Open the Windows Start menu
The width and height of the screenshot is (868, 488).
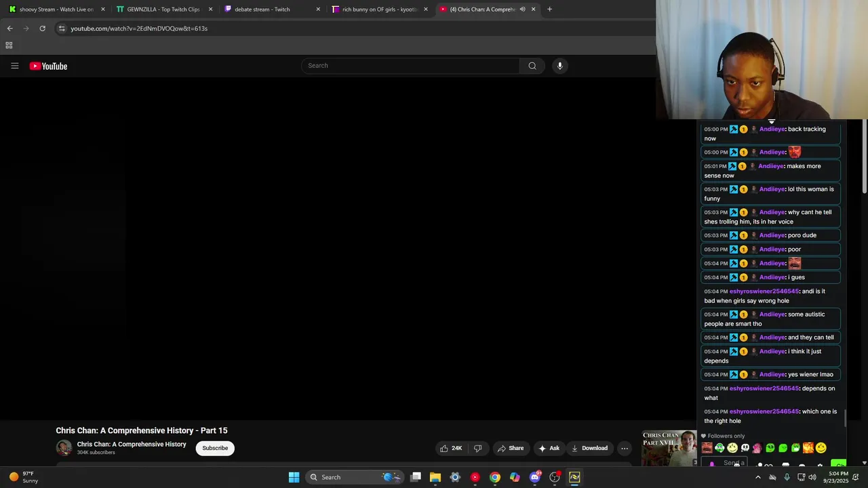tap(294, 477)
